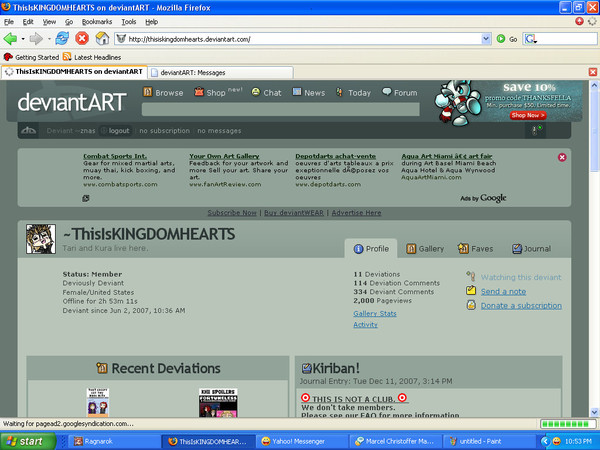Click the ThisIsKINGDOMHEARTS avatar image
Screen dimensions: 600x450
pos(41,239)
